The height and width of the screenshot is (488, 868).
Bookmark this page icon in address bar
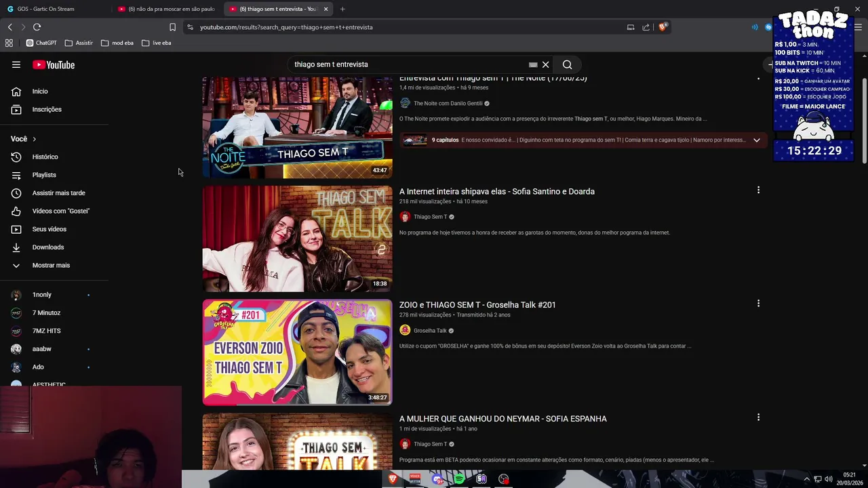[172, 27]
